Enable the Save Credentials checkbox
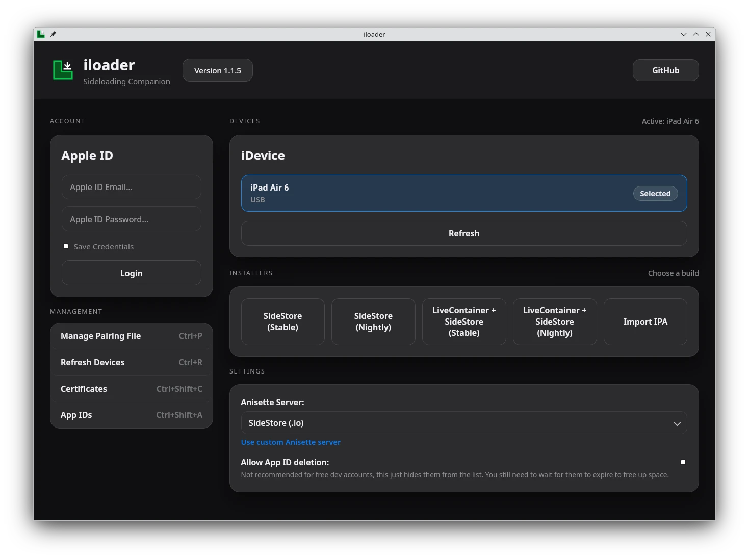This screenshot has width=749, height=560. click(66, 246)
